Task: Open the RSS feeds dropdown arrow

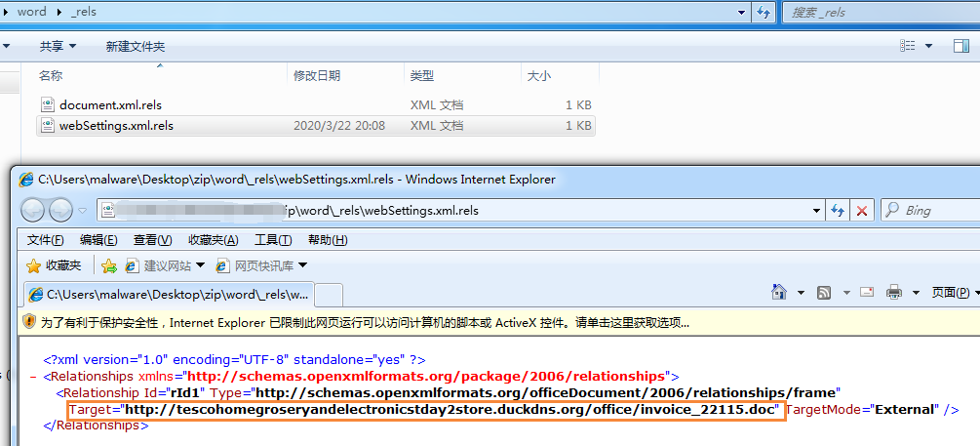Action: click(846, 292)
